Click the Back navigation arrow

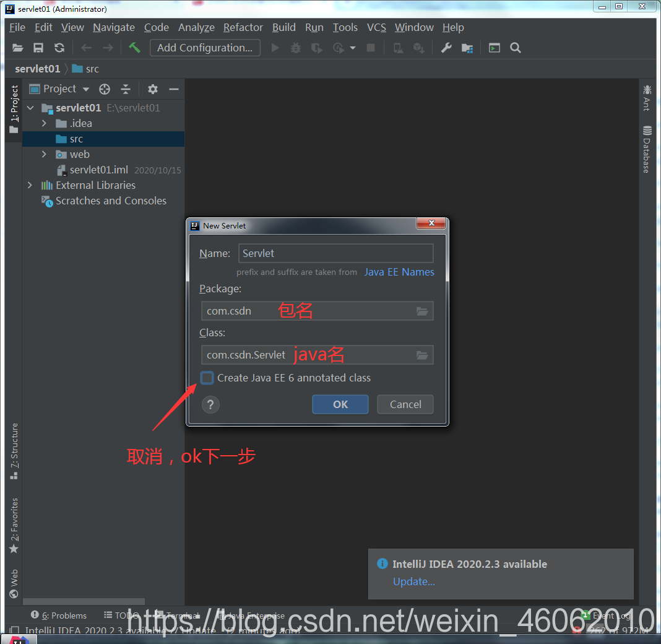[x=87, y=48]
